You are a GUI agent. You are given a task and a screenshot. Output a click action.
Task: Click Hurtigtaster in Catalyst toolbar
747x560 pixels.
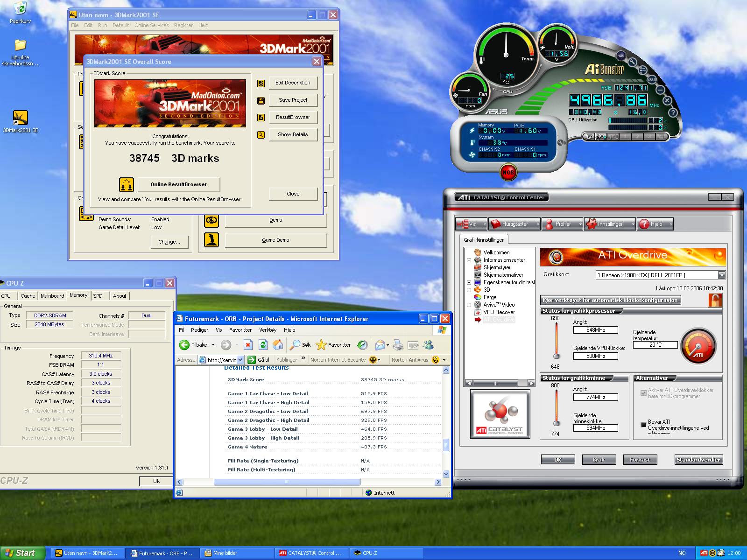pyautogui.click(x=514, y=224)
